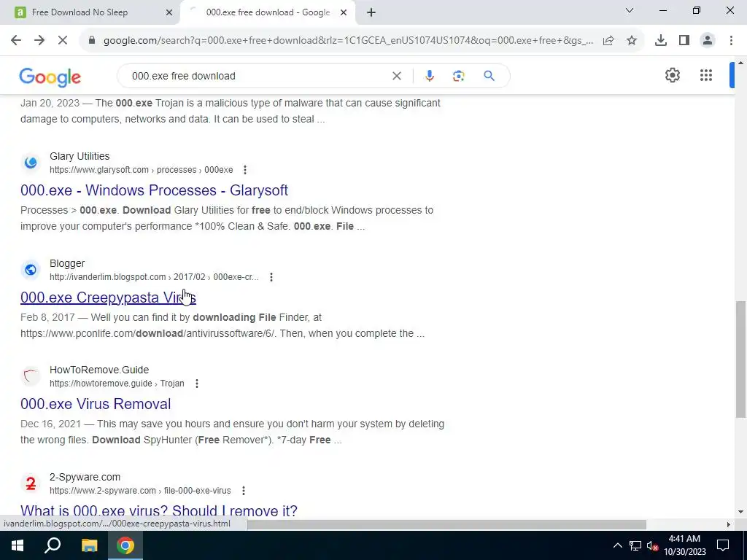Open the 000.exe Creepypasta Virus link
The width and height of the screenshot is (747, 560).
click(108, 297)
